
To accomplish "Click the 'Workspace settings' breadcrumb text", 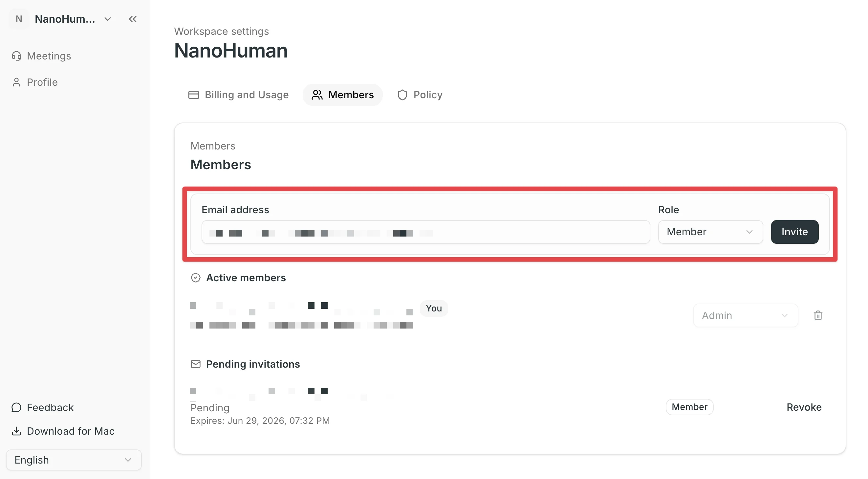I will pyautogui.click(x=221, y=31).
